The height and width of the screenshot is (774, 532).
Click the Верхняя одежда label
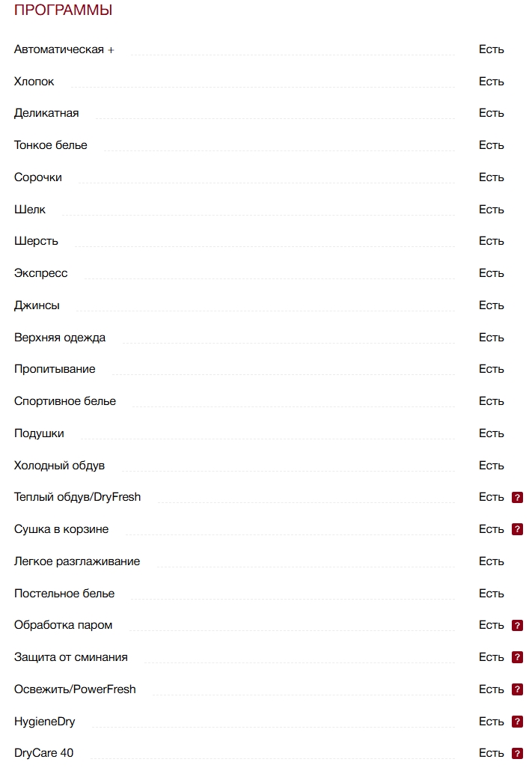[x=60, y=338]
